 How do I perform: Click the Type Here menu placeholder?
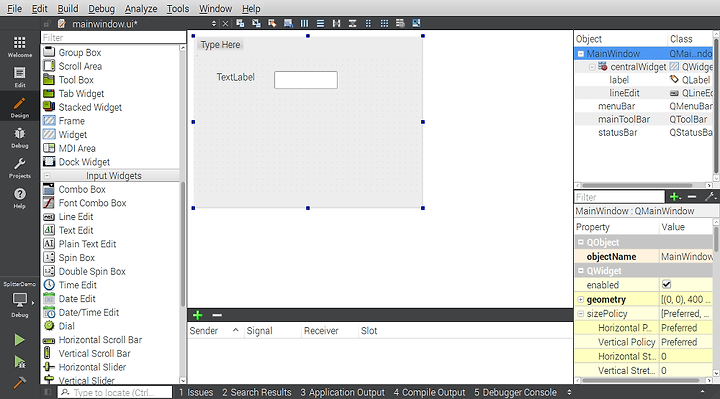[x=220, y=45]
